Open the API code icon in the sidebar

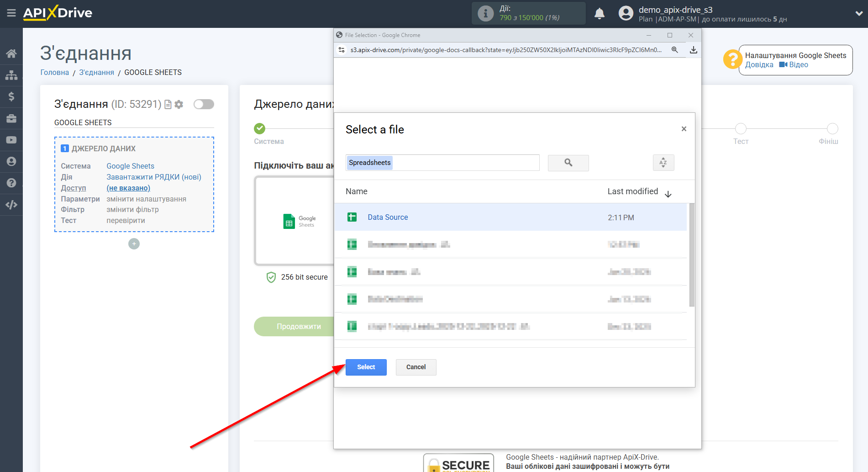[x=11, y=204]
